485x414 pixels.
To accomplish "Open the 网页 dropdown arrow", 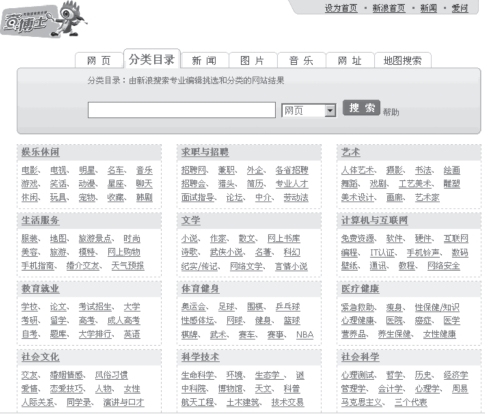I will [x=330, y=110].
